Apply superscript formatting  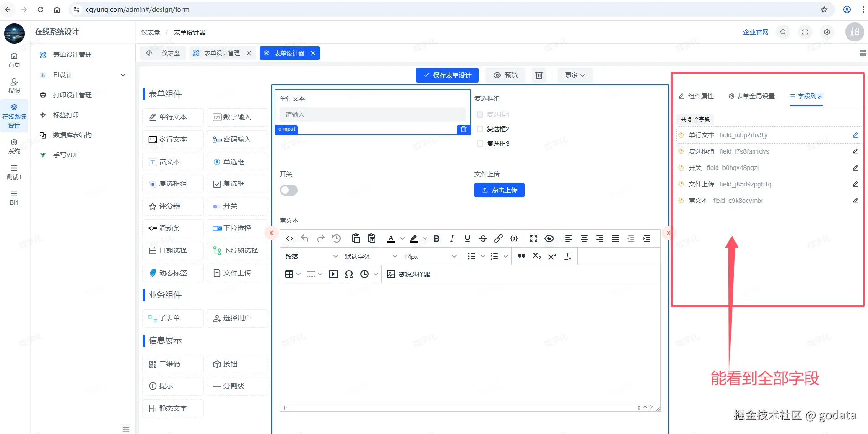click(552, 257)
